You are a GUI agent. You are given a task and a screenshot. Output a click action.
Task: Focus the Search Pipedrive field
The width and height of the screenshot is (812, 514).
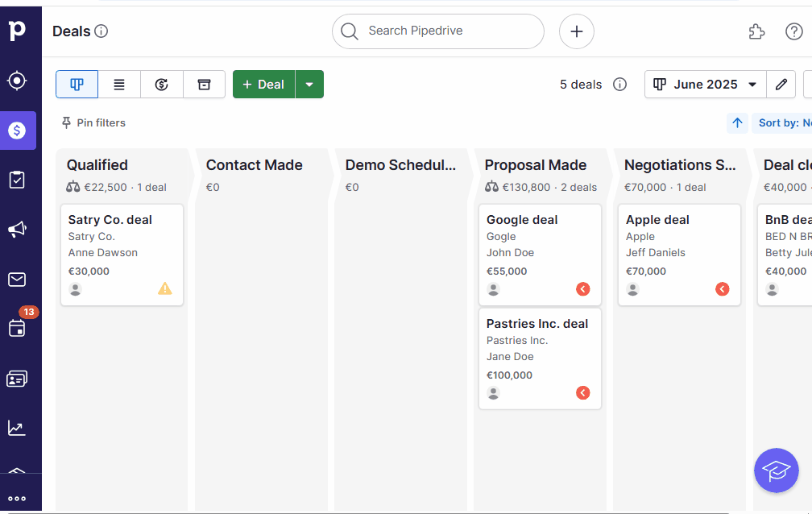(438, 31)
